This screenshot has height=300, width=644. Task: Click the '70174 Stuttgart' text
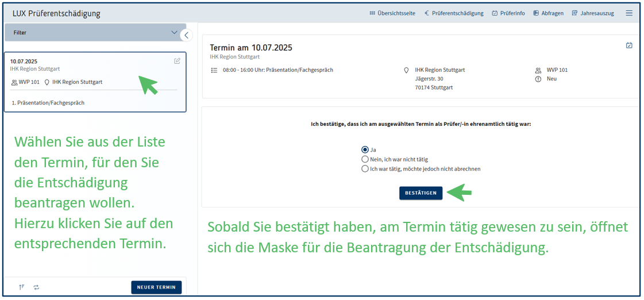pyautogui.click(x=434, y=87)
